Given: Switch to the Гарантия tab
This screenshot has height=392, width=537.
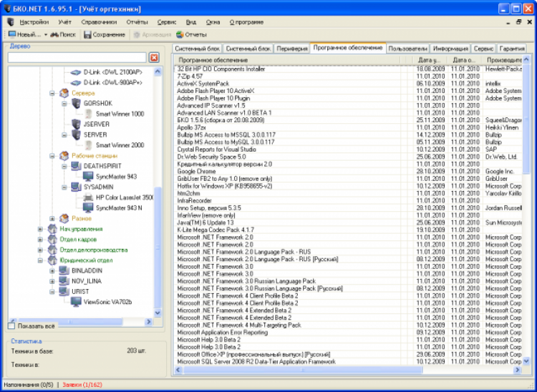Looking at the screenshot, I should pyautogui.click(x=512, y=49).
